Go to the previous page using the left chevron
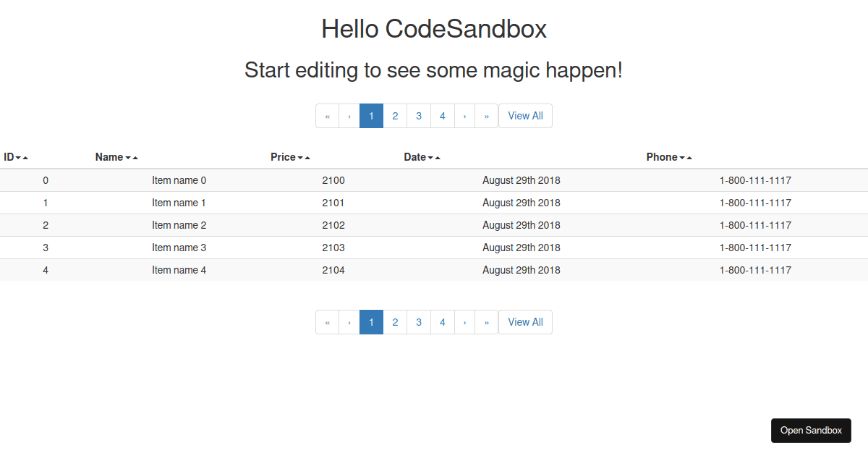This screenshot has height=456, width=868. click(349, 116)
